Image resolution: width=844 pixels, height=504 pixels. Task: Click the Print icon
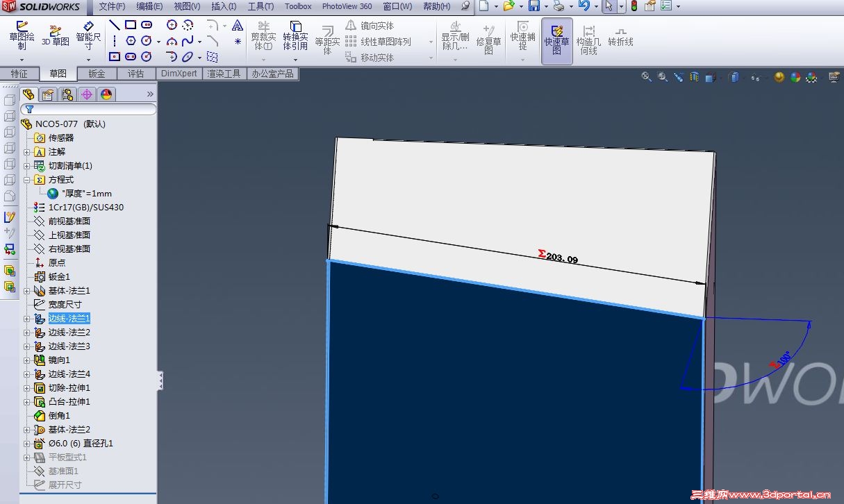(558, 6)
